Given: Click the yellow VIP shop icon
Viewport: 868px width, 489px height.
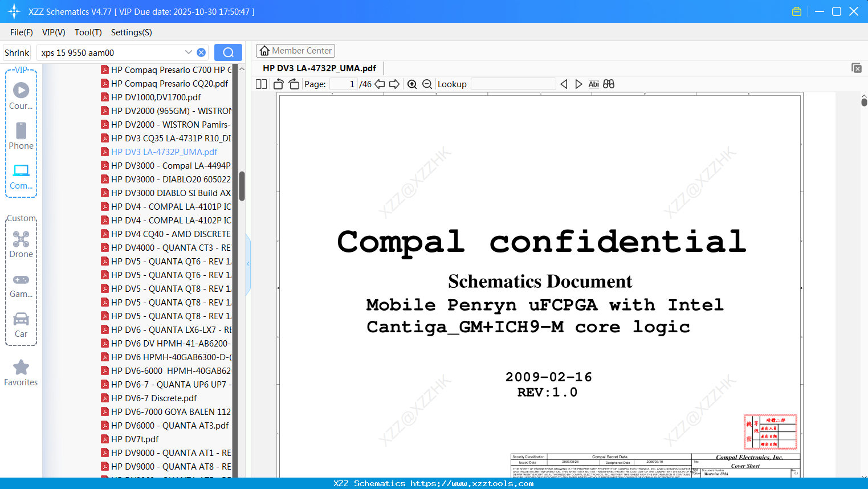Looking at the screenshot, I should pyautogui.click(x=797, y=11).
